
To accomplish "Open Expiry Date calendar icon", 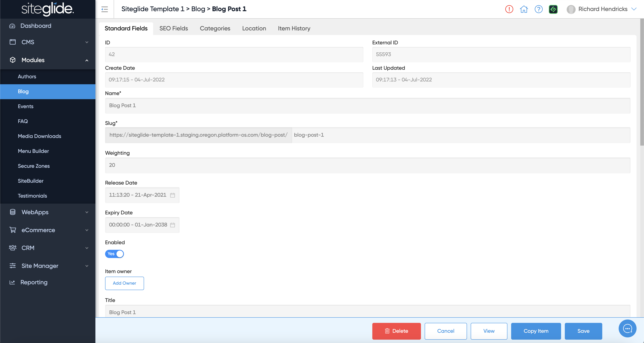I will point(173,225).
